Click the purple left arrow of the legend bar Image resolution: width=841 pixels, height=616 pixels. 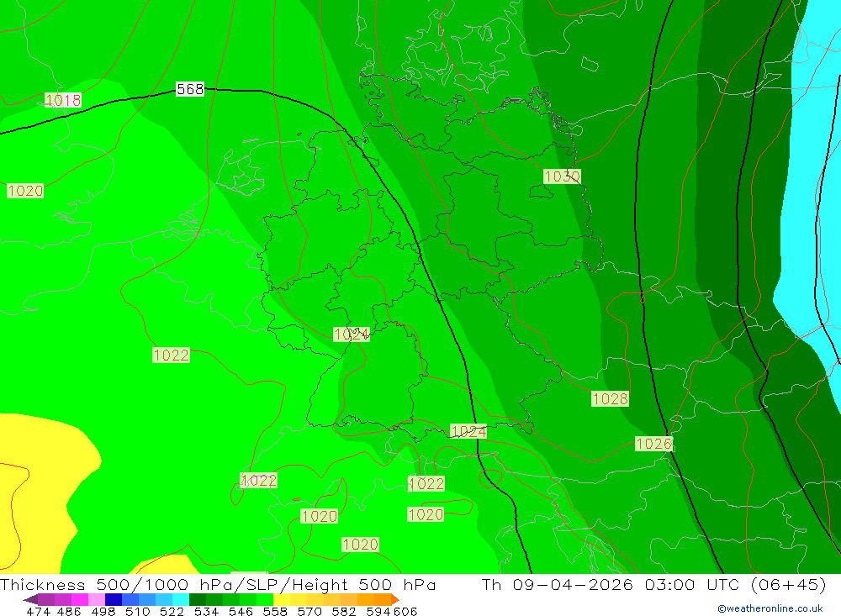coord(30,599)
